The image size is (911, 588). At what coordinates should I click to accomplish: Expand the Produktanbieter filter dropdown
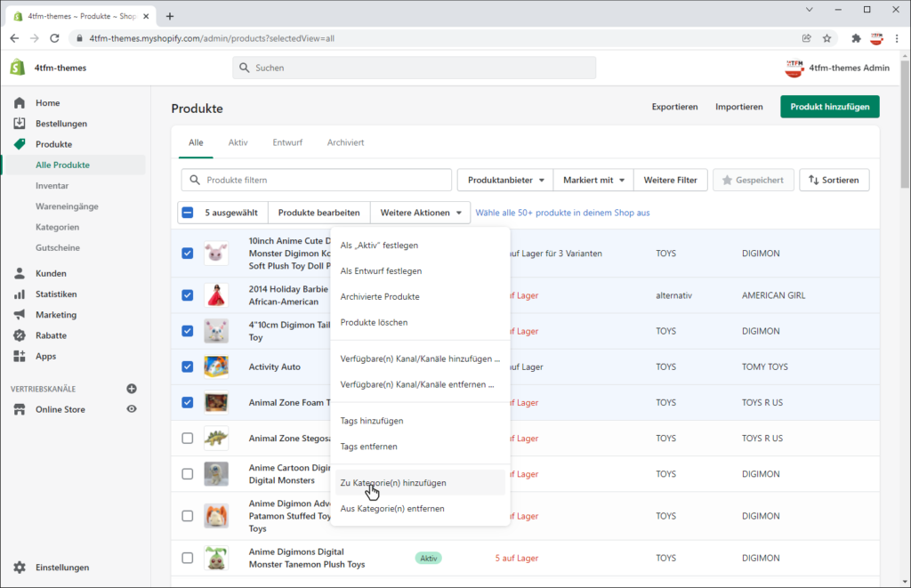[505, 180]
